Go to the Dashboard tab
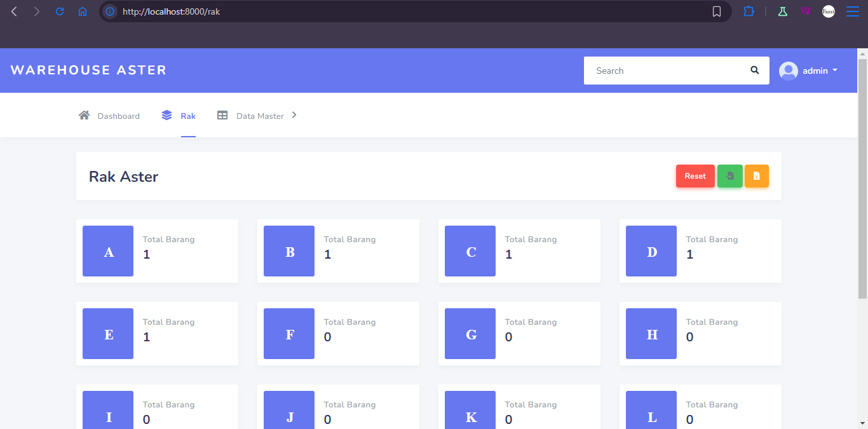This screenshot has width=868, height=429. coord(109,116)
